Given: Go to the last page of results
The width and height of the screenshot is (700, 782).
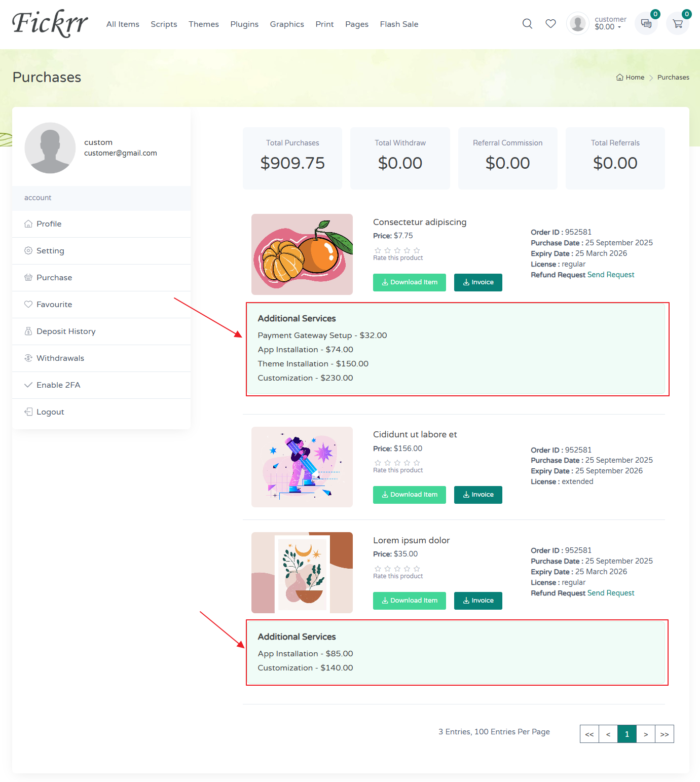Looking at the screenshot, I should 664,734.
